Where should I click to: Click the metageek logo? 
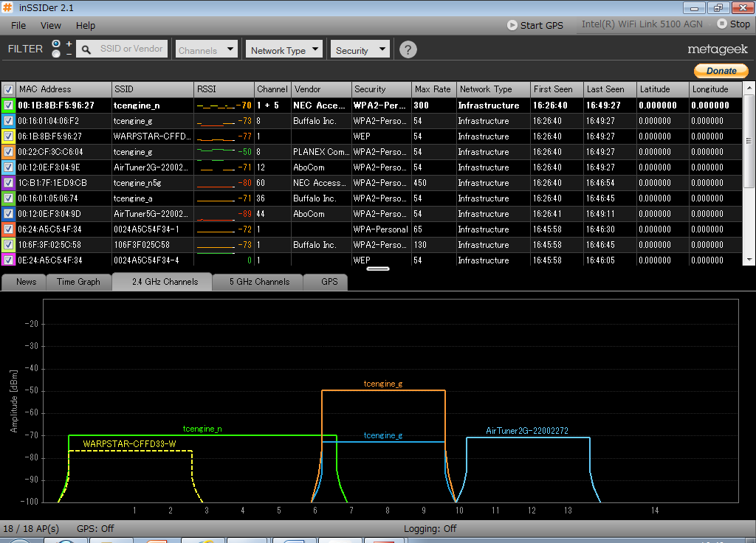click(x=718, y=49)
